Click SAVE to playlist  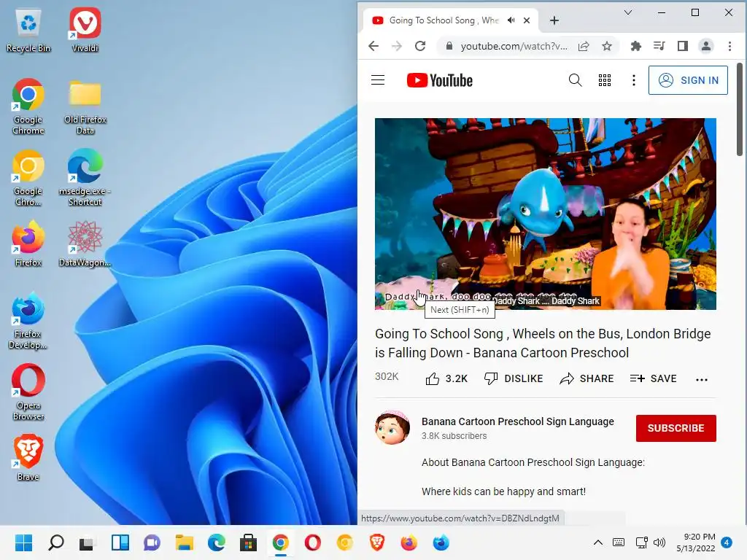[x=653, y=378]
